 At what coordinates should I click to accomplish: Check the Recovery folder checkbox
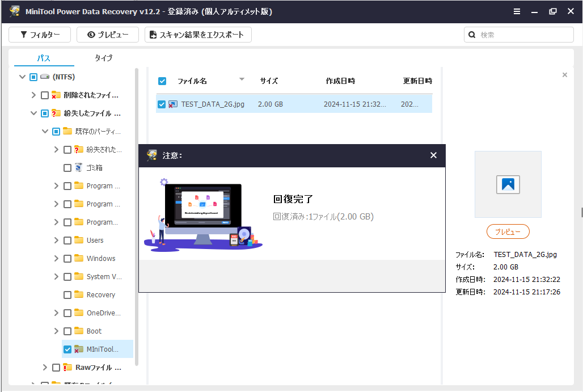point(67,295)
